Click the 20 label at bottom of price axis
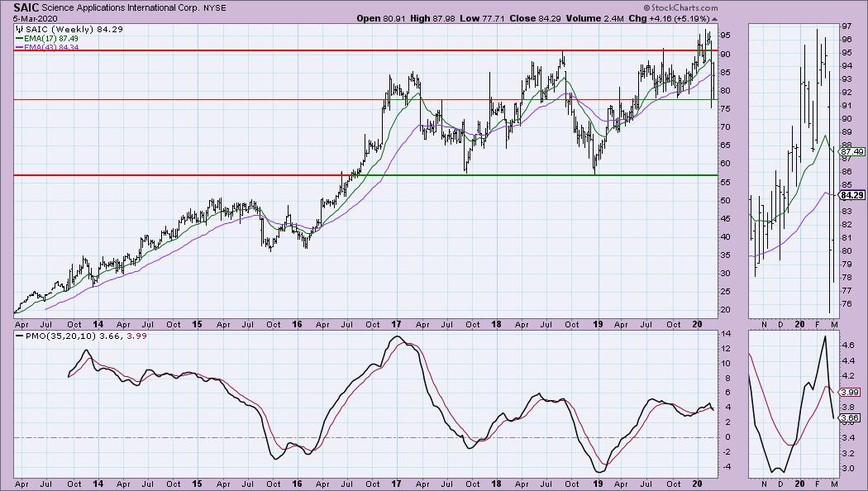 click(x=725, y=310)
